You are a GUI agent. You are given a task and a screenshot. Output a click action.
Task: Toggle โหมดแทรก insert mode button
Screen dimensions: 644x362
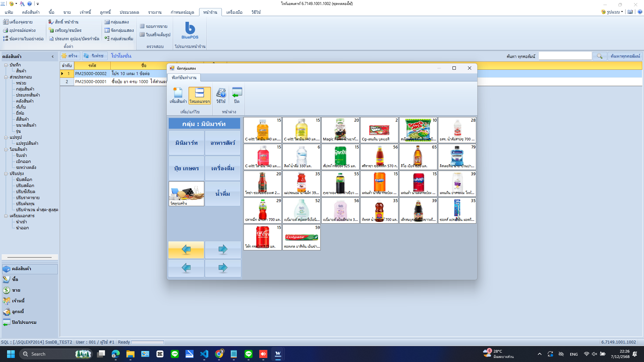pyautogui.click(x=200, y=95)
